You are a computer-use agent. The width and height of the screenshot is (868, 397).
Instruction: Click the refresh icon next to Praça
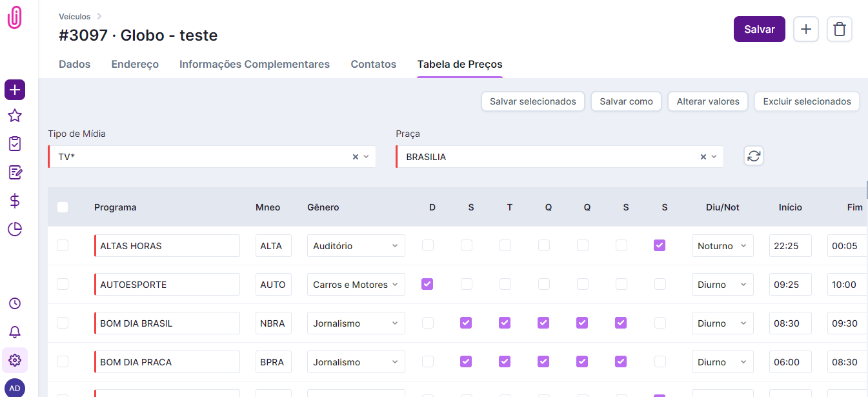click(x=754, y=156)
